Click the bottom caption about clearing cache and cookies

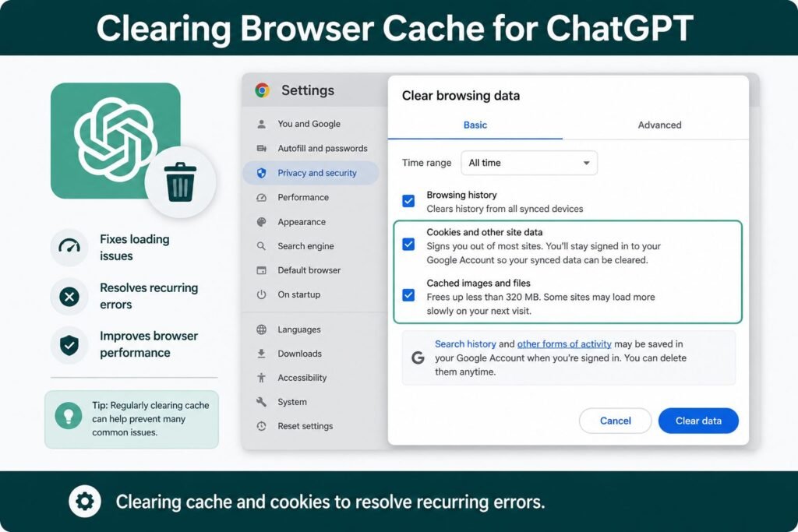point(330,502)
